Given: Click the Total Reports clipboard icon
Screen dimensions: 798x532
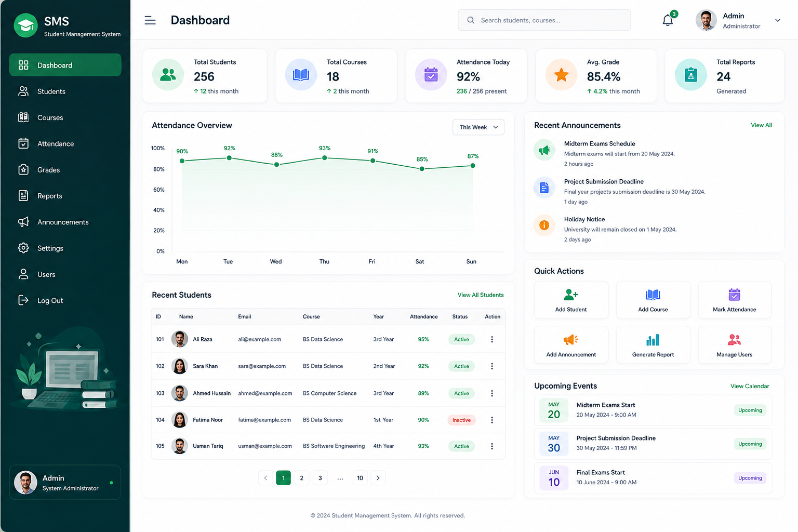Looking at the screenshot, I should tap(691, 75).
